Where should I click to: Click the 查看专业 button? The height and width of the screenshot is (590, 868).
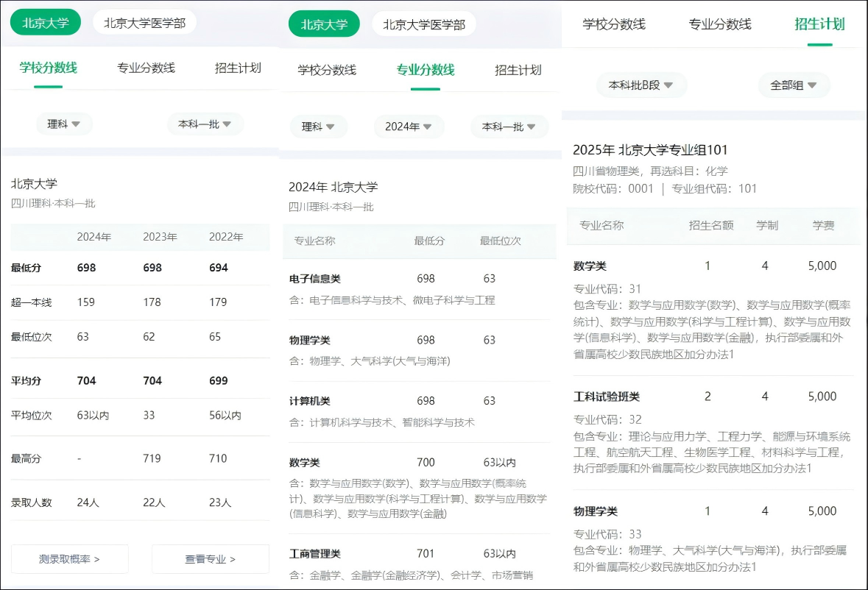[x=211, y=559]
